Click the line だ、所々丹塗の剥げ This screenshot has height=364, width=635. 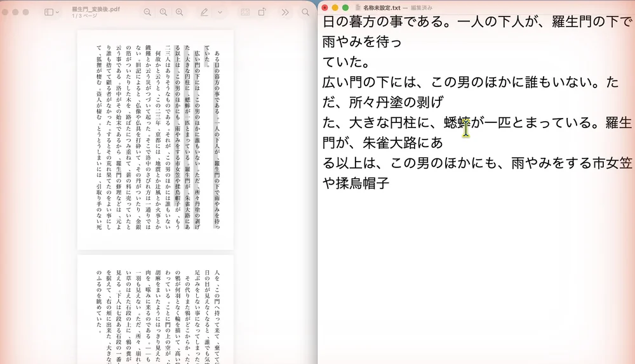coord(383,102)
